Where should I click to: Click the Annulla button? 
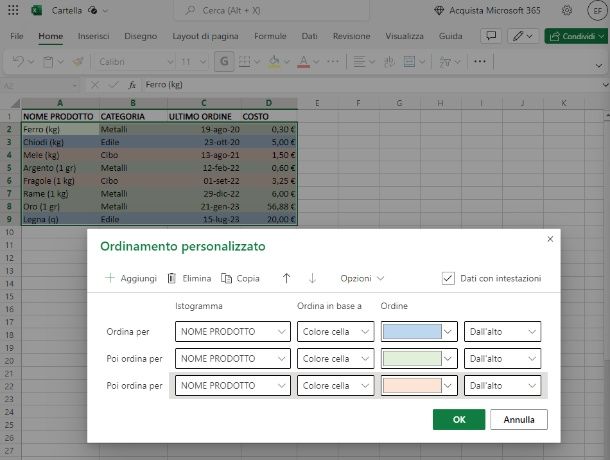519,420
